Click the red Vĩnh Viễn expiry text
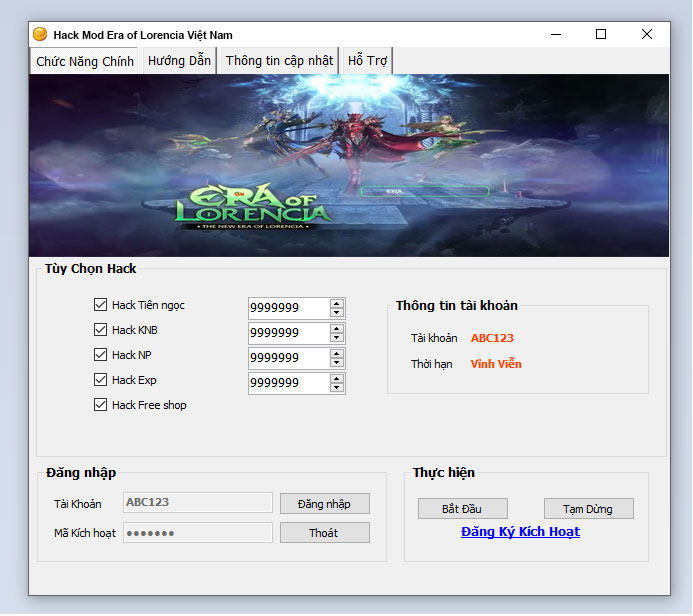 click(x=496, y=364)
